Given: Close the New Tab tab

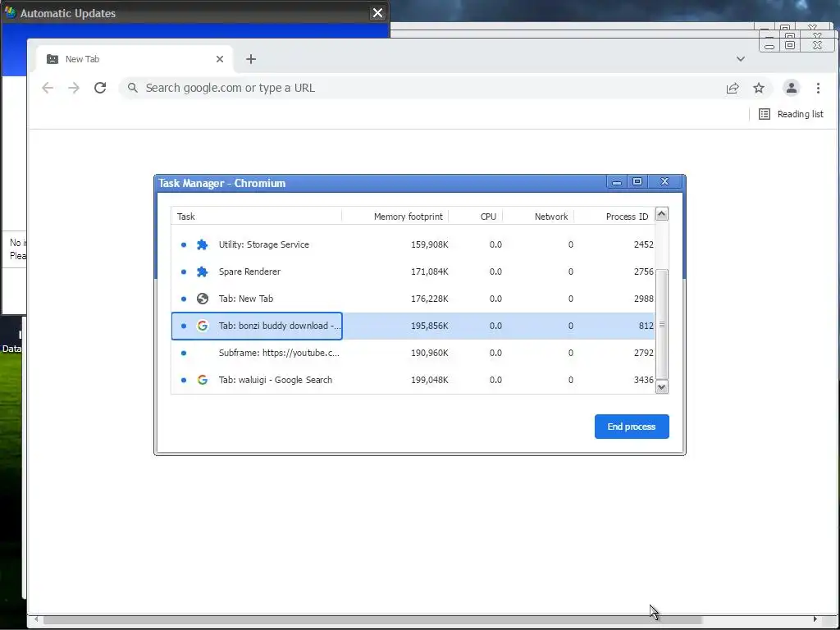Looking at the screenshot, I should tap(220, 59).
